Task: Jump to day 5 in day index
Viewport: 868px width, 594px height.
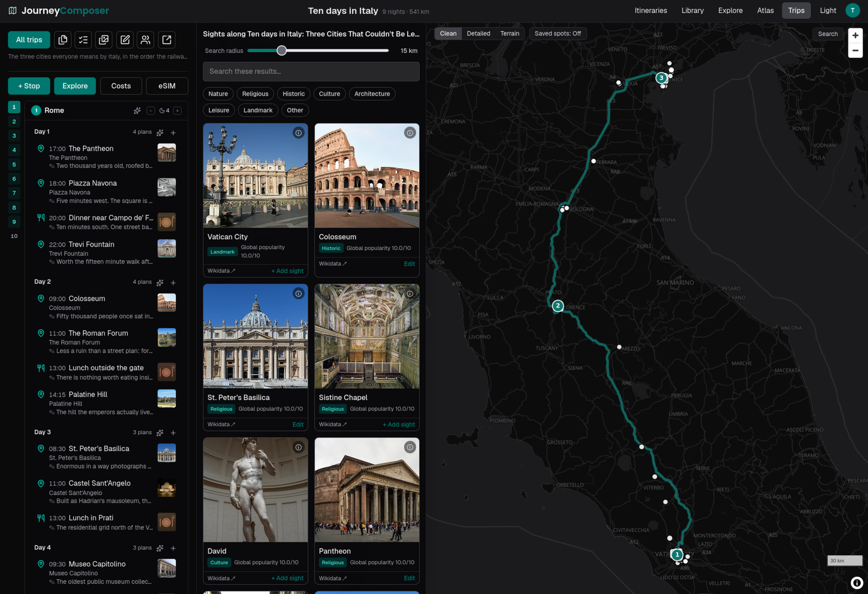Action: (14, 164)
